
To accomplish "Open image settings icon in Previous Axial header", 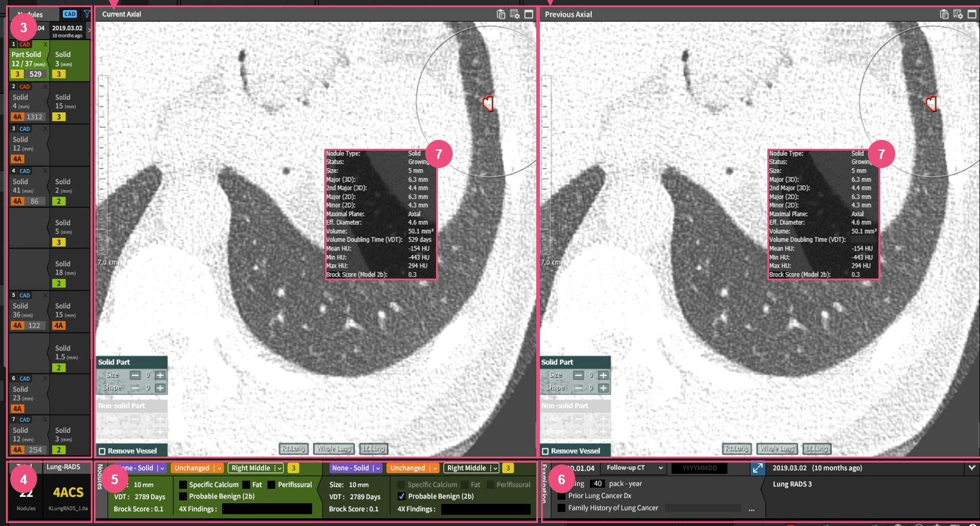I will pyautogui.click(x=958, y=14).
